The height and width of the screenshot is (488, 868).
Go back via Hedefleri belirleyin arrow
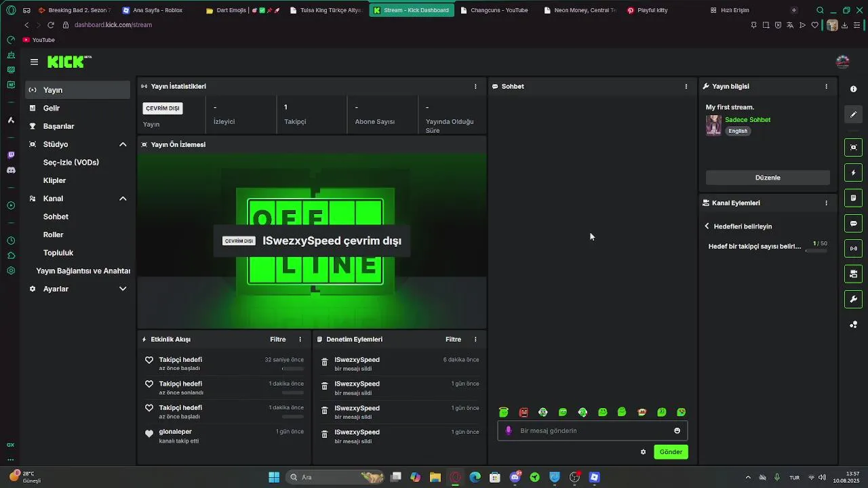point(707,226)
